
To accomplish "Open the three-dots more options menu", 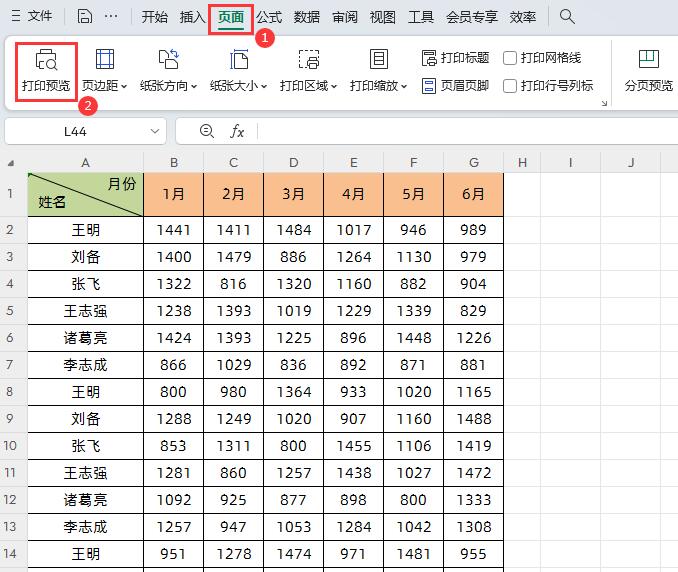I will pos(111,17).
